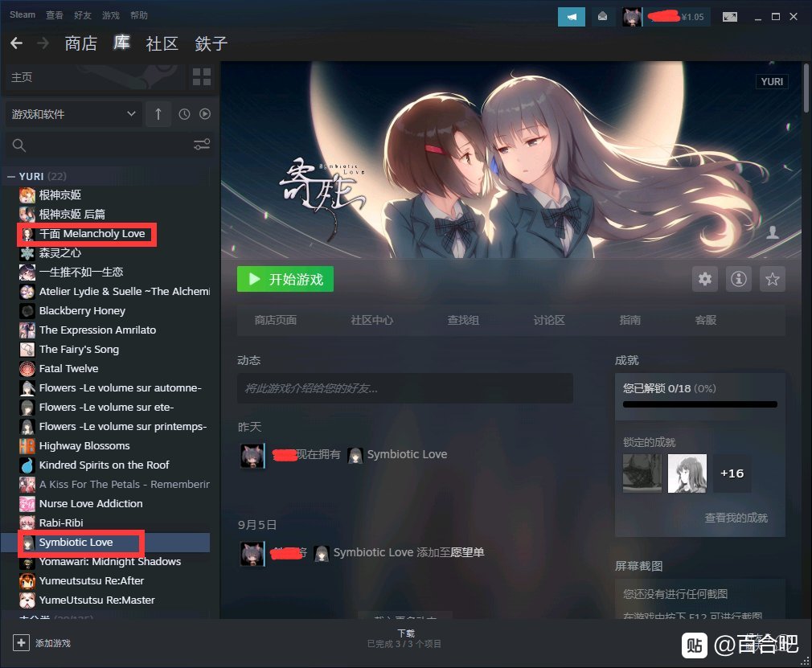Show the +16 more achievements
The width and height of the screenshot is (812, 668).
pyautogui.click(x=732, y=473)
